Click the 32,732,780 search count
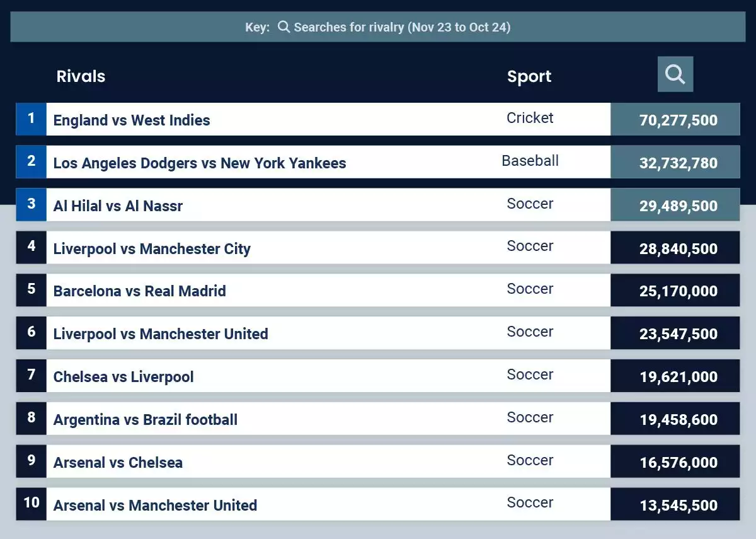This screenshot has width=756, height=539. click(x=679, y=163)
